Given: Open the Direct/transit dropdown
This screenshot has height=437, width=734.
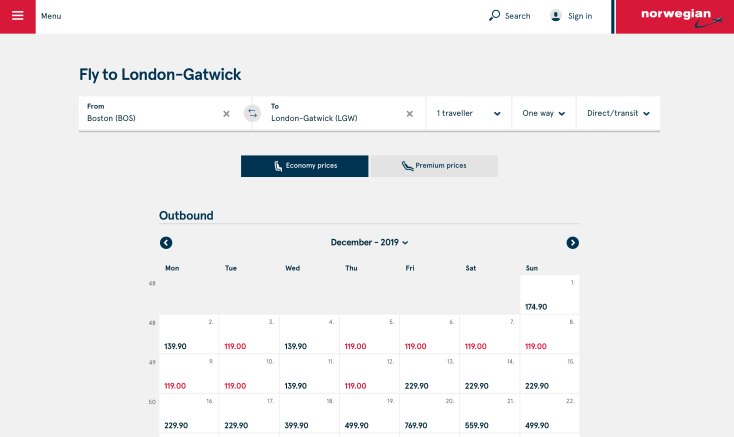Looking at the screenshot, I should tap(617, 114).
